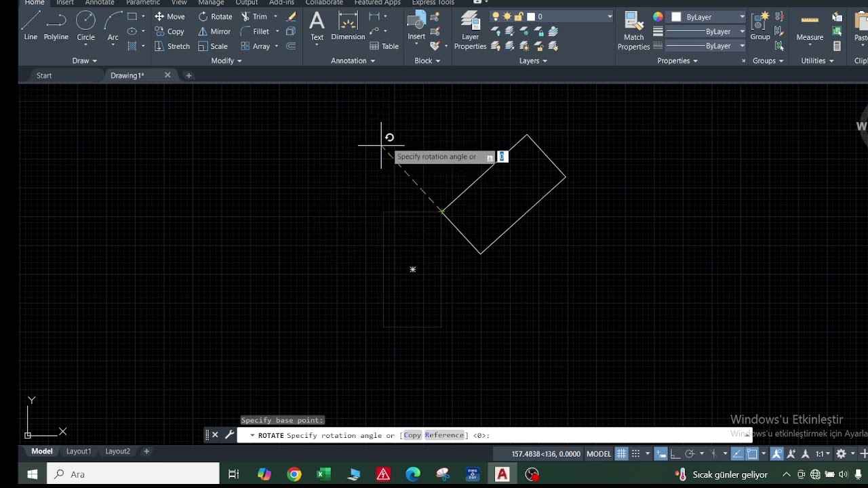Select the Line drawing tool

click(x=31, y=26)
